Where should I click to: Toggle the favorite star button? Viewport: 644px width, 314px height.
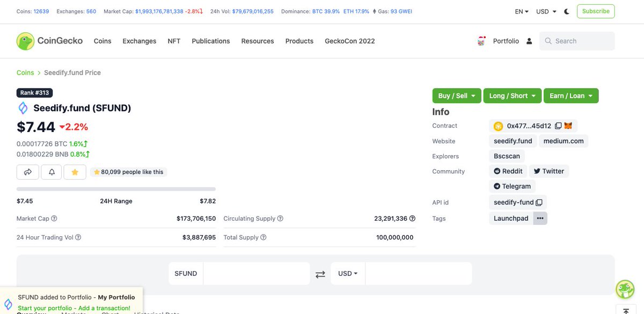(75, 172)
